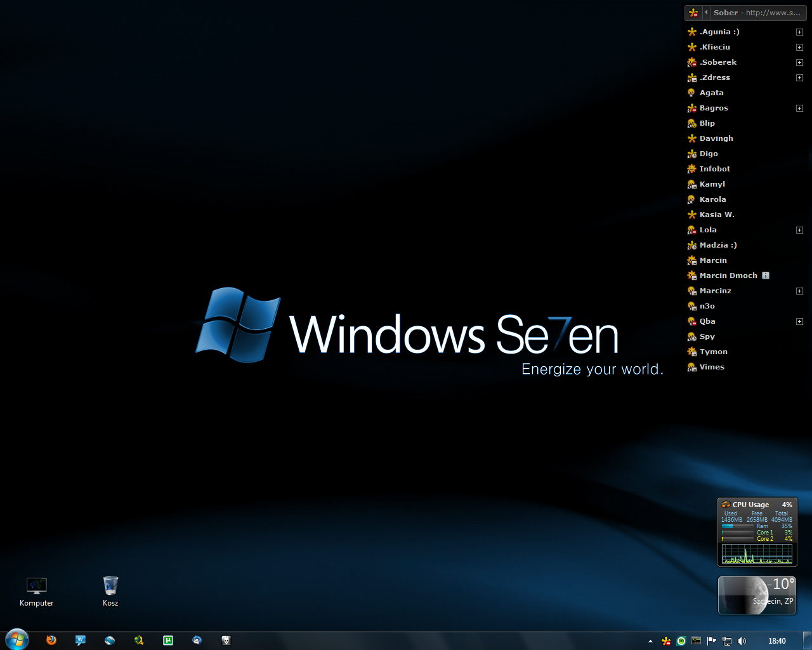Click the performance monitor graph tray icon
The height and width of the screenshot is (650, 812).
pyautogui.click(x=697, y=641)
